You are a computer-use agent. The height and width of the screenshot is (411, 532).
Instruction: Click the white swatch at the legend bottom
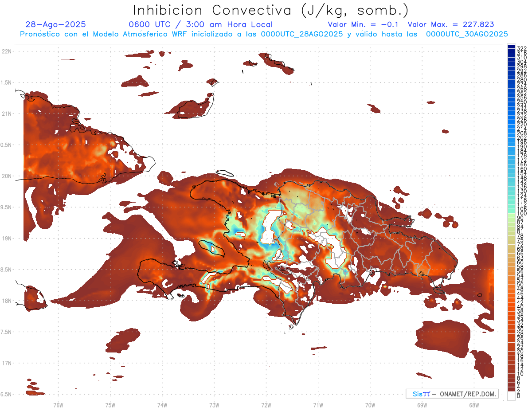[x=511, y=396]
